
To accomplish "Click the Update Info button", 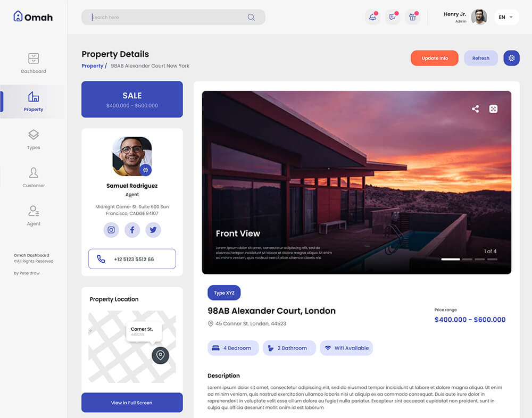I will click(x=435, y=58).
